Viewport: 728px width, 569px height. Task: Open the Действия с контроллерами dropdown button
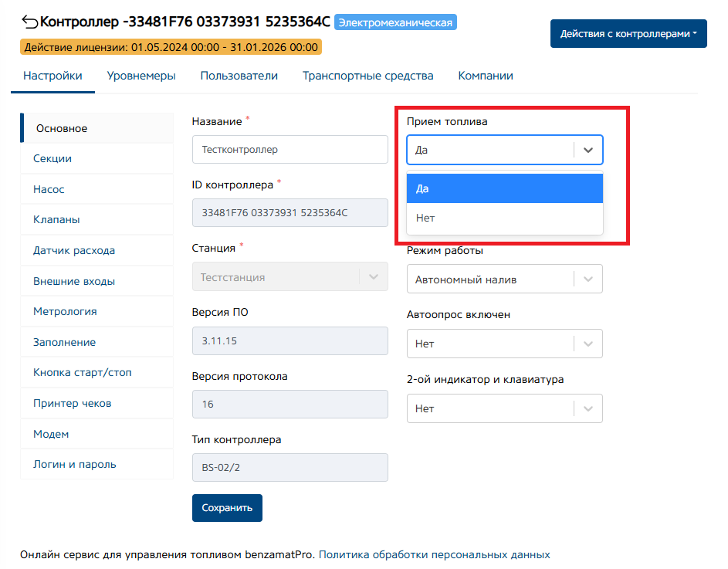point(628,34)
